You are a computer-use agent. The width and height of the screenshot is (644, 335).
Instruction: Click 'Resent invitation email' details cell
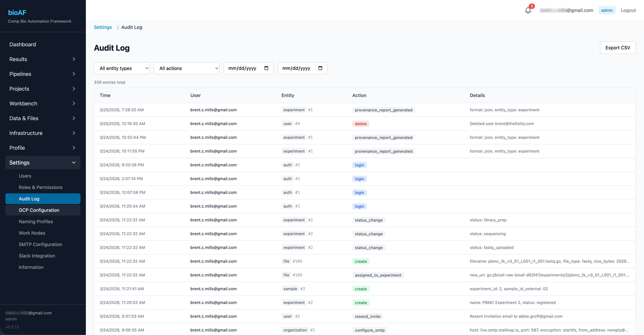516,316
